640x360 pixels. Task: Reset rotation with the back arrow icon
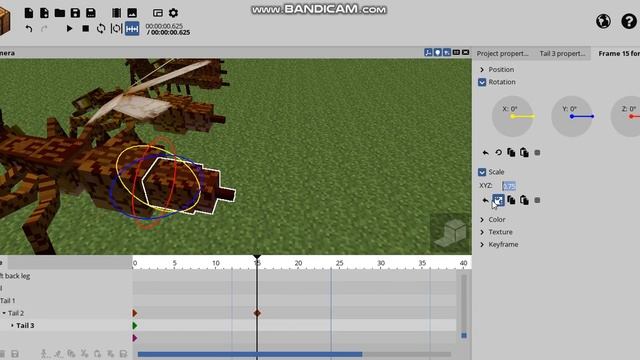(x=485, y=153)
